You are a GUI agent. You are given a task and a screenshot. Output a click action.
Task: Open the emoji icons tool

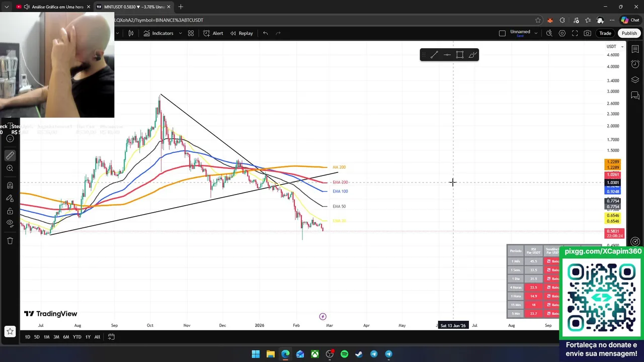pos(10,139)
